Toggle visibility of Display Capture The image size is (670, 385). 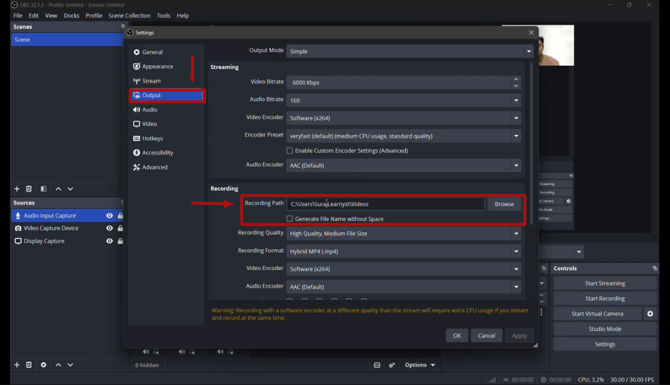pyautogui.click(x=109, y=241)
